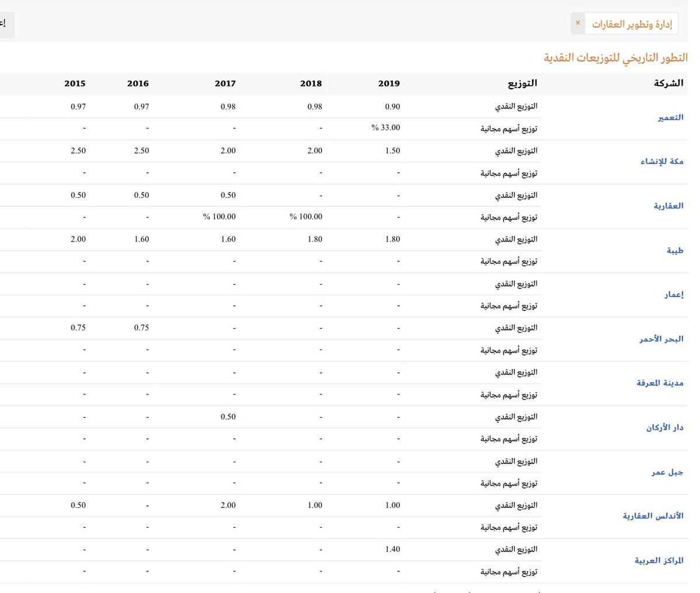Select طيبة 2019 cash value 1.80
Image resolution: width=700 pixels, height=593 pixels.
click(x=393, y=239)
